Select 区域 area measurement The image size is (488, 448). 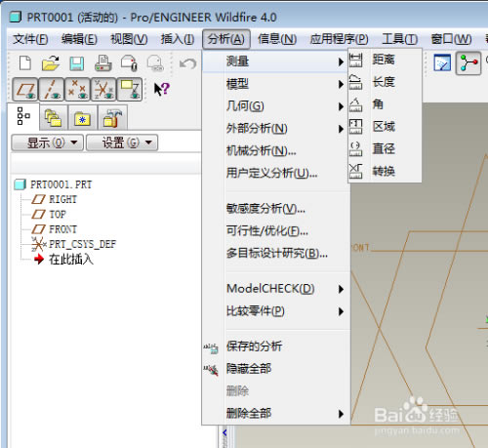coord(385,126)
